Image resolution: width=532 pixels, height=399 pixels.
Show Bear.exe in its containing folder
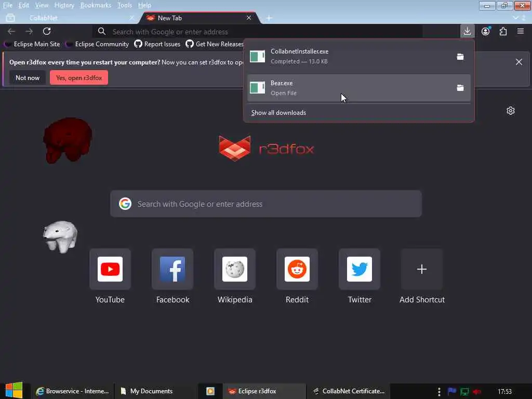pos(460,88)
